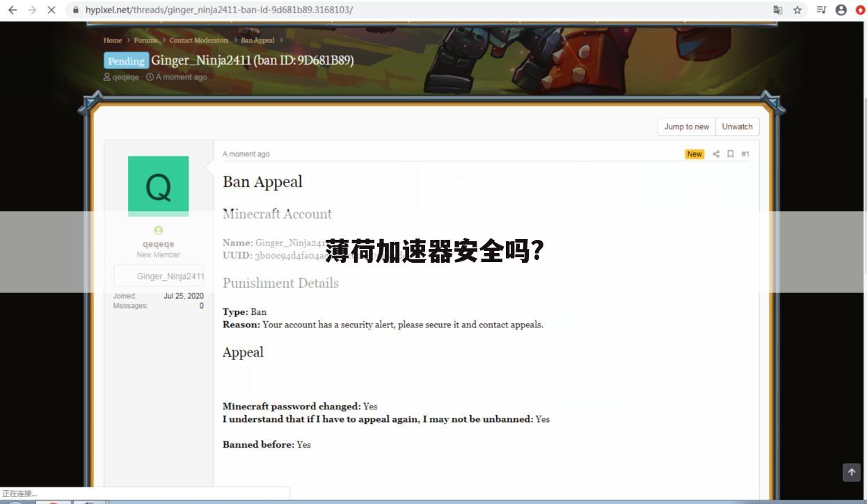Click the post's 'A moment ago' timestamp
The height and width of the screenshot is (504, 867).
[246, 154]
